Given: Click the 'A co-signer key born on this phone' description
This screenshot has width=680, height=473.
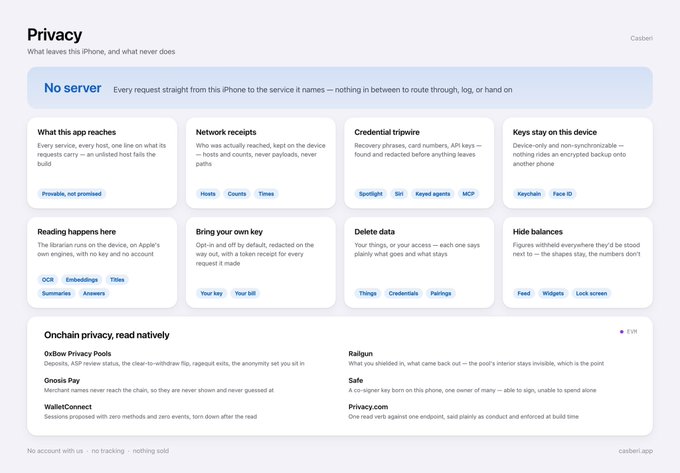Looking at the screenshot, I should click(472, 390).
